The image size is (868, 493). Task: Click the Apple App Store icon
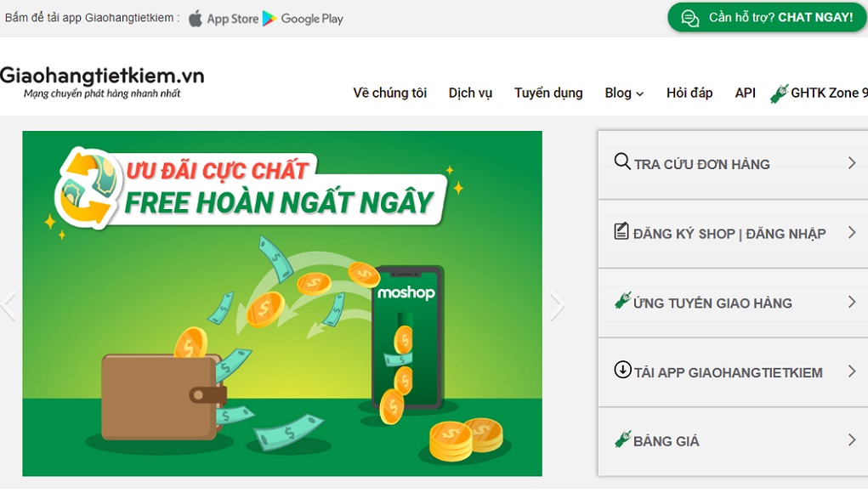click(x=196, y=18)
